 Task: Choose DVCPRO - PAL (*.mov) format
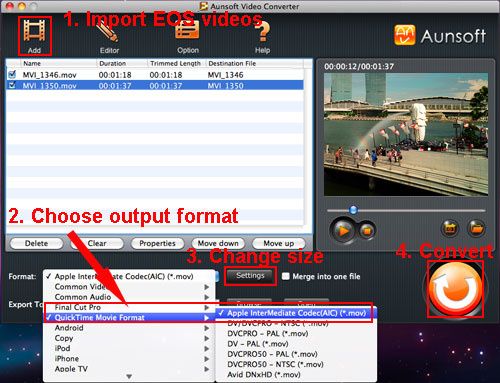(x=296, y=334)
